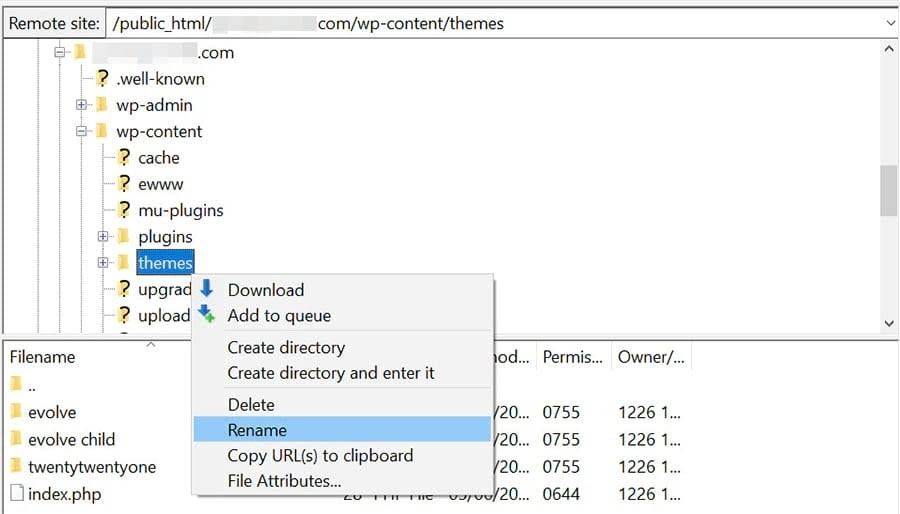Select the evolve child folder icon

[16, 438]
